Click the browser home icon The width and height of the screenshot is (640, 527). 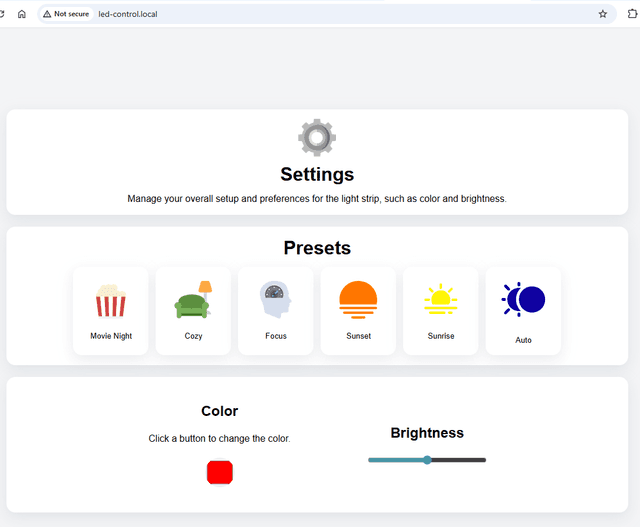point(22,14)
